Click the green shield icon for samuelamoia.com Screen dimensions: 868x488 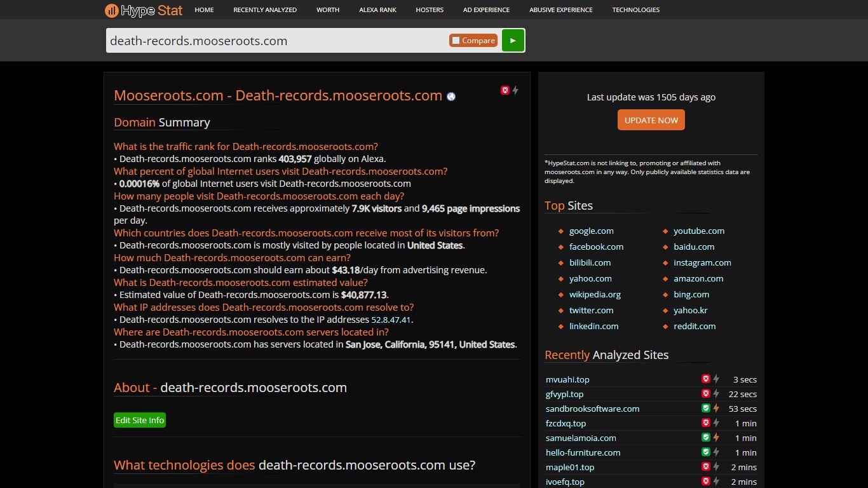[705, 437]
